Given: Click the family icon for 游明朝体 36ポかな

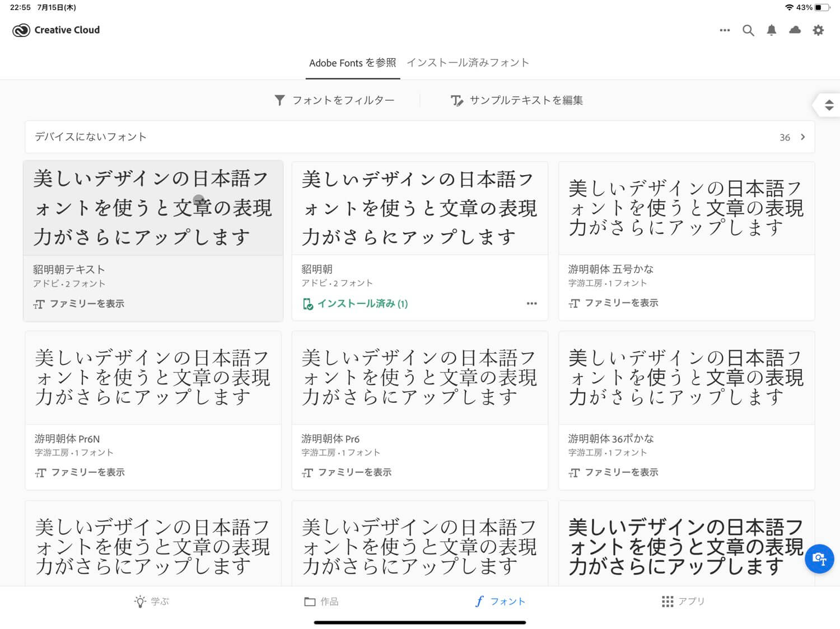Looking at the screenshot, I should tap(574, 473).
